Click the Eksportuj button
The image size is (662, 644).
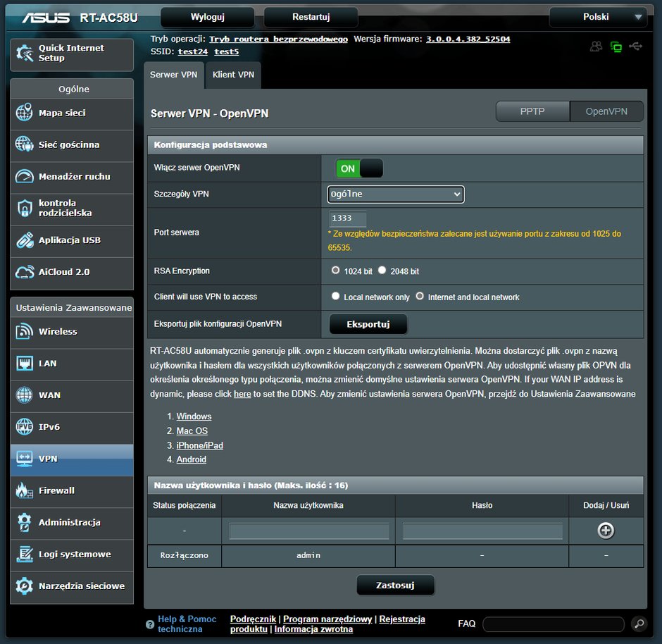click(368, 324)
